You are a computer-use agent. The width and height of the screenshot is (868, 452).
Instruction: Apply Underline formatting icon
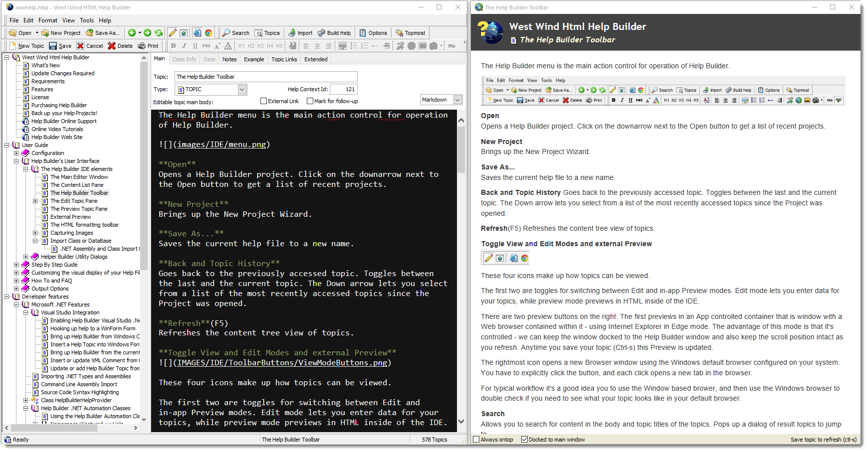195,46
